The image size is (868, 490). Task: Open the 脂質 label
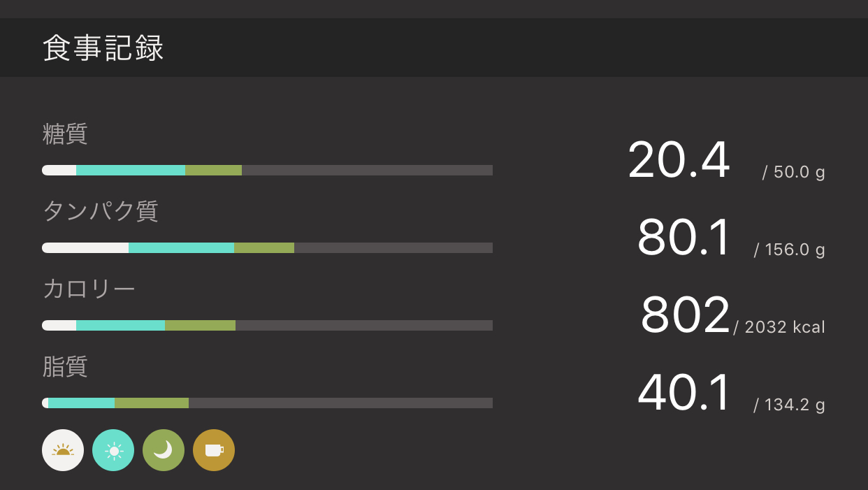point(65,366)
